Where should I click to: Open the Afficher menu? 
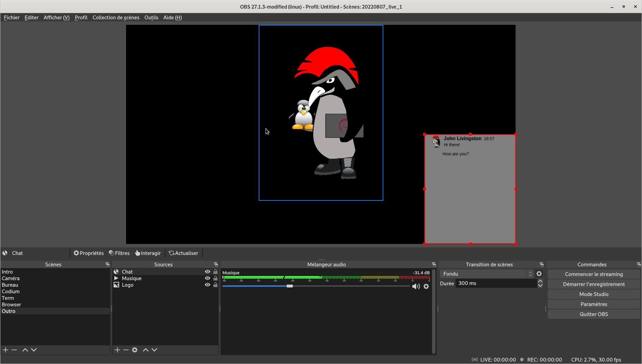point(57,18)
